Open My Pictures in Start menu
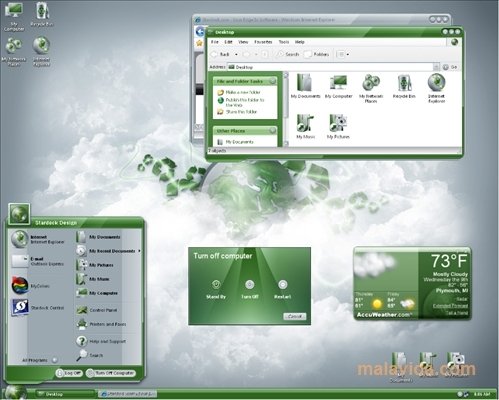The image size is (499, 400). [x=95, y=265]
